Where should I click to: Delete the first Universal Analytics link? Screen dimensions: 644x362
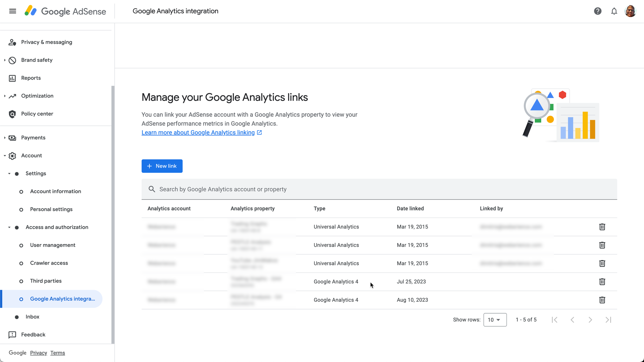click(602, 227)
